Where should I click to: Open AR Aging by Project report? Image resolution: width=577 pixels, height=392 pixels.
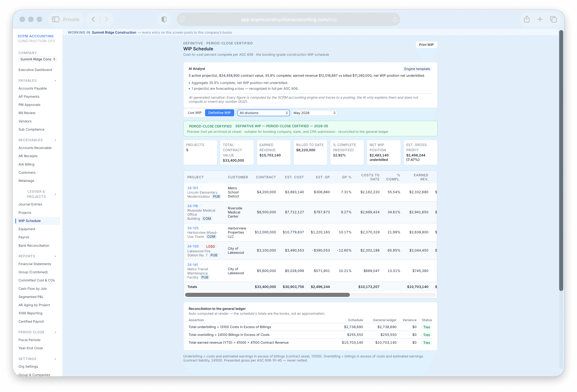click(x=34, y=305)
